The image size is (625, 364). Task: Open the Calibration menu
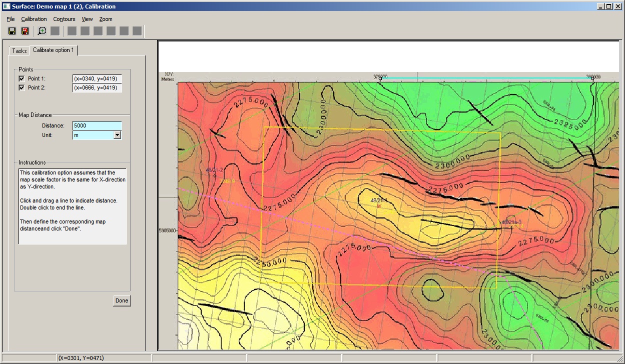(x=34, y=19)
